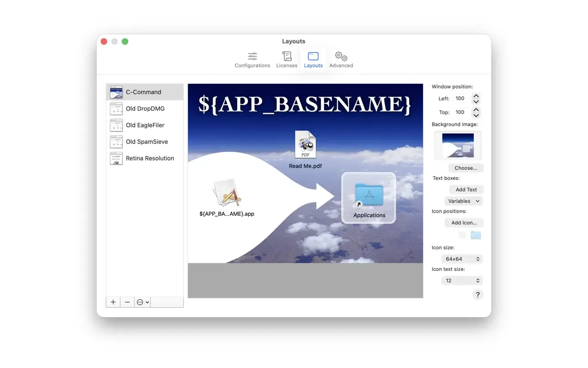This screenshot has height=368, width=588.
Task: Select the Old DropDMG layout
Action: [x=145, y=108]
